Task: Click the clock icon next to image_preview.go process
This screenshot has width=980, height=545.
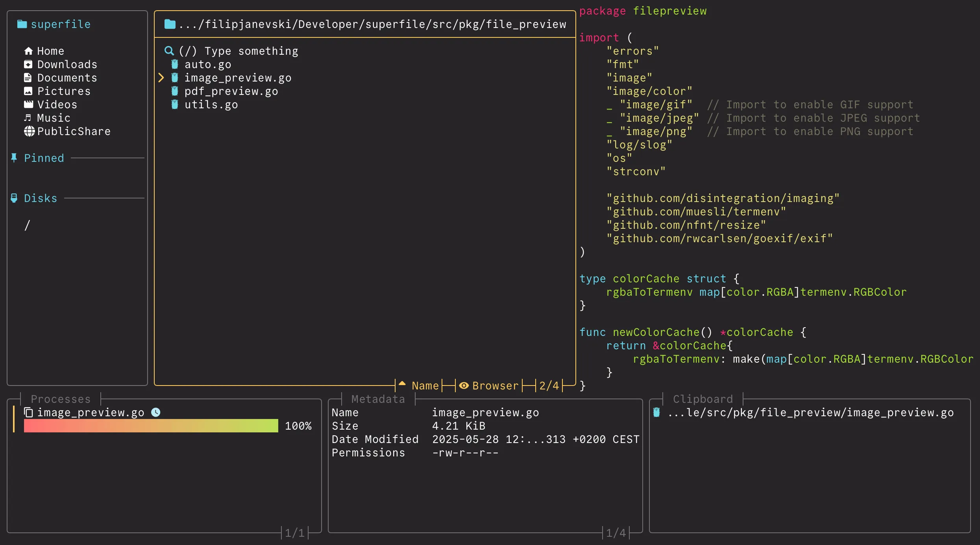Action: [156, 412]
